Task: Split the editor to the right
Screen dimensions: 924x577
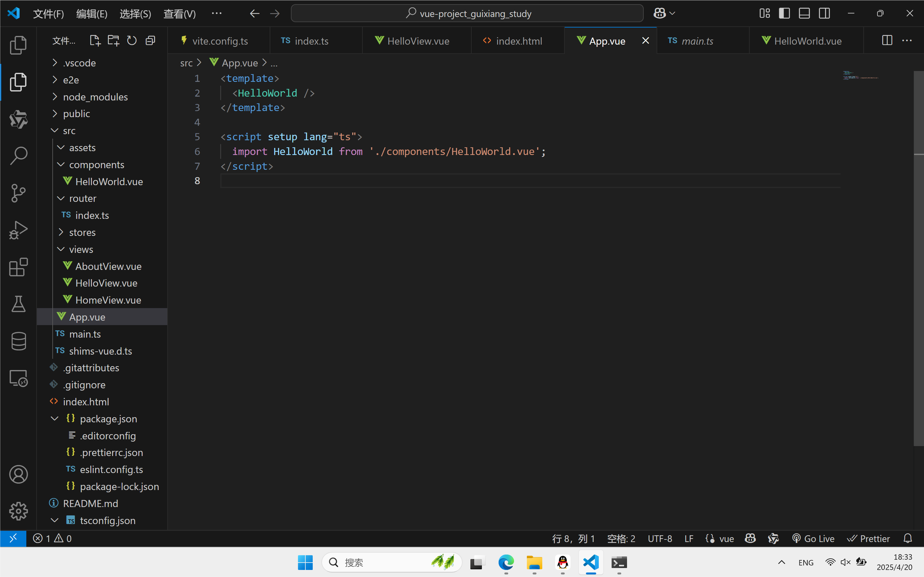Action: [x=887, y=40]
